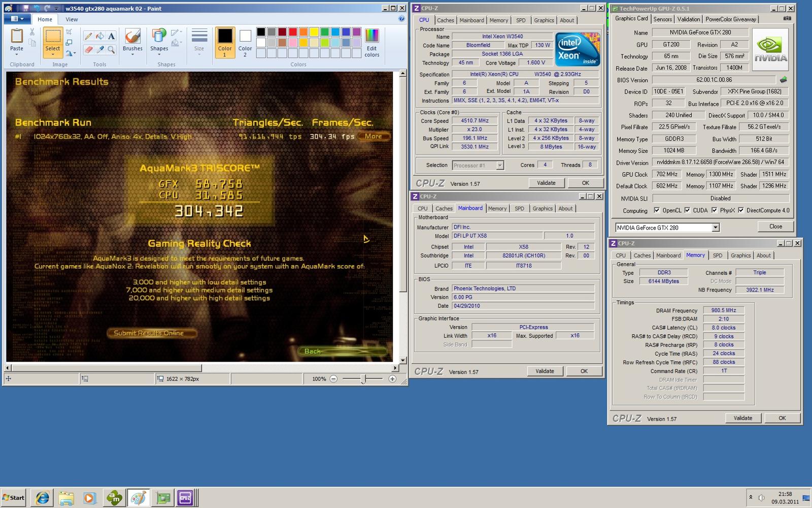Open Windows Explorer folder in taskbar
Image resolution: width=812 pixels, height=508 pixels.
[66, 498]
